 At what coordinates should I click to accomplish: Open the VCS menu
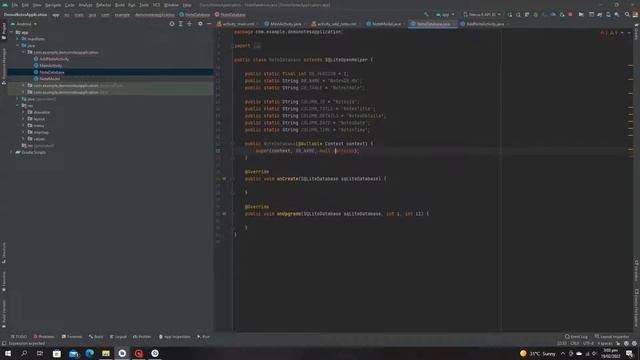coord(156,5)
